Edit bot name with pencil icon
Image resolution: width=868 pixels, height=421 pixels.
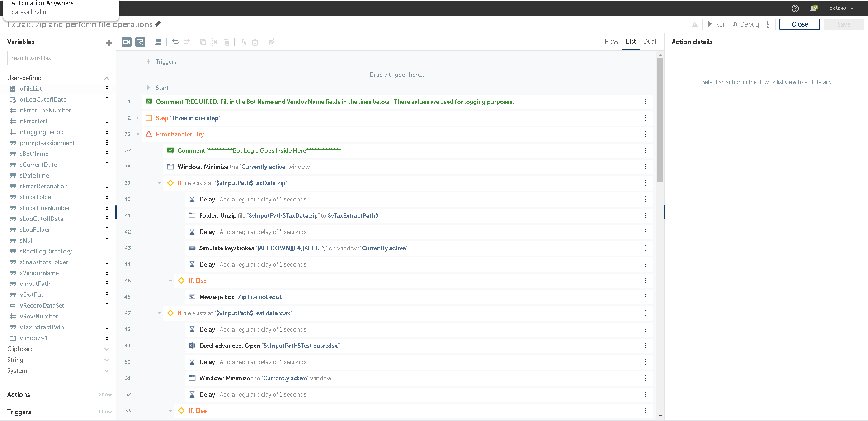(x=158, y=24)
